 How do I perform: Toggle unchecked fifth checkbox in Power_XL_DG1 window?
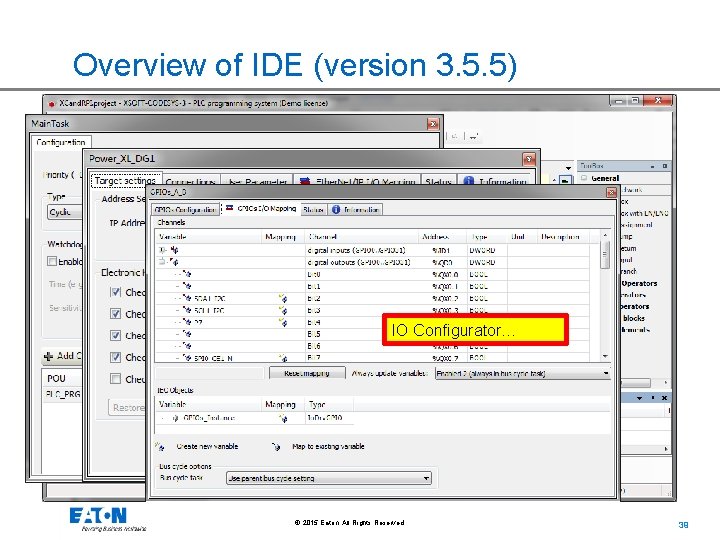click(116, 378)
